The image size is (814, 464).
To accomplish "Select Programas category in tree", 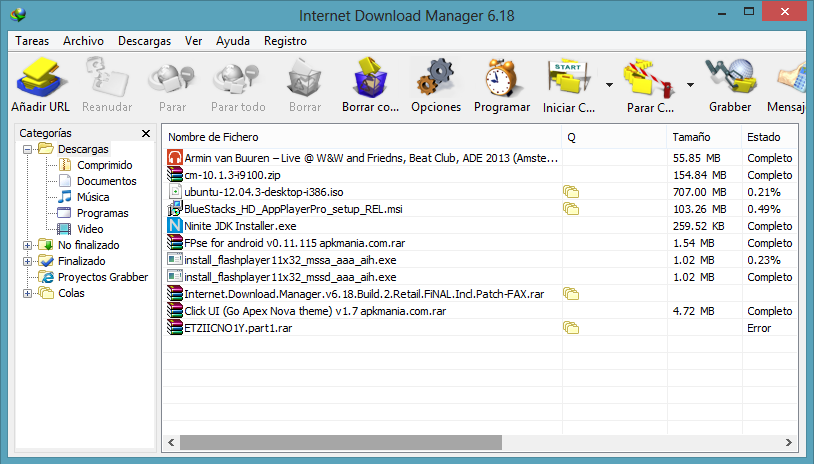I will coord(103,213).
